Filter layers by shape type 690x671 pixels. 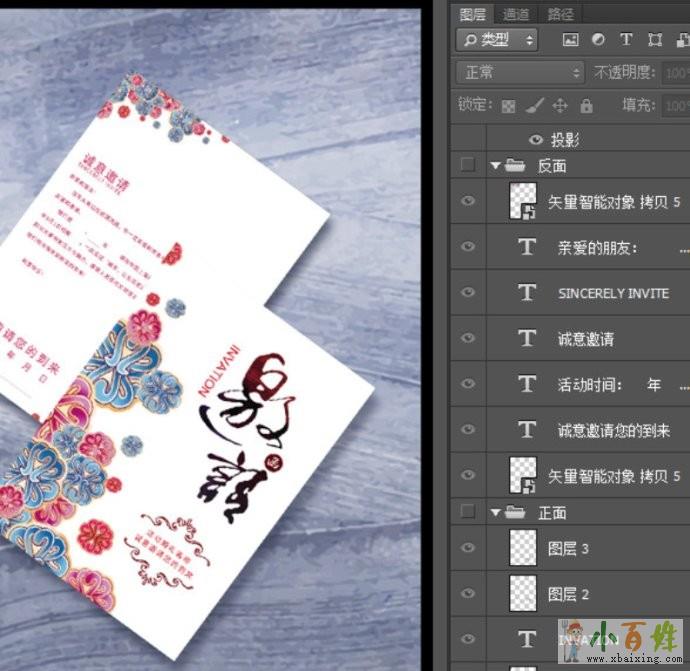[655, 40]
